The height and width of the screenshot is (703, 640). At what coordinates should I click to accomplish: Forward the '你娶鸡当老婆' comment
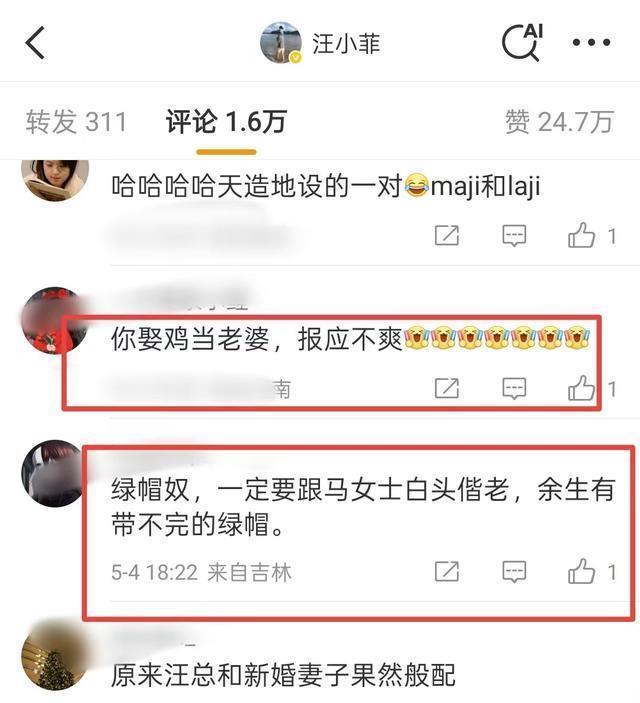pyautogui.click(x=447, y=388)
